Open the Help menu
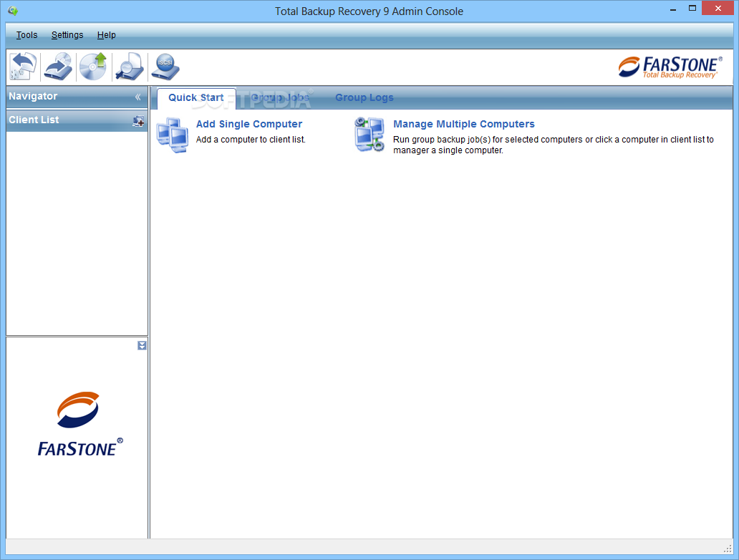Screen dimensions: 739x560 (x=106, y=35)
